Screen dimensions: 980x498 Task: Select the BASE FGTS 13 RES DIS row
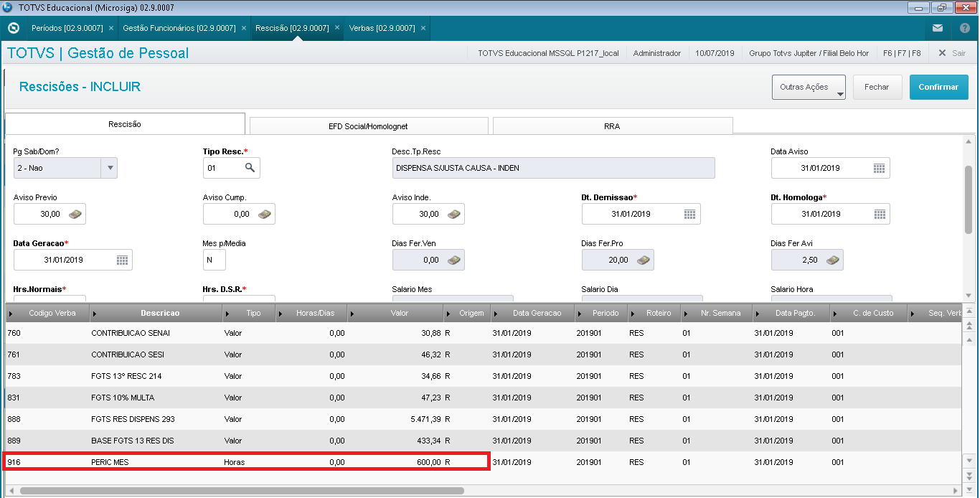pyautogui.click(x=484, y=441)
